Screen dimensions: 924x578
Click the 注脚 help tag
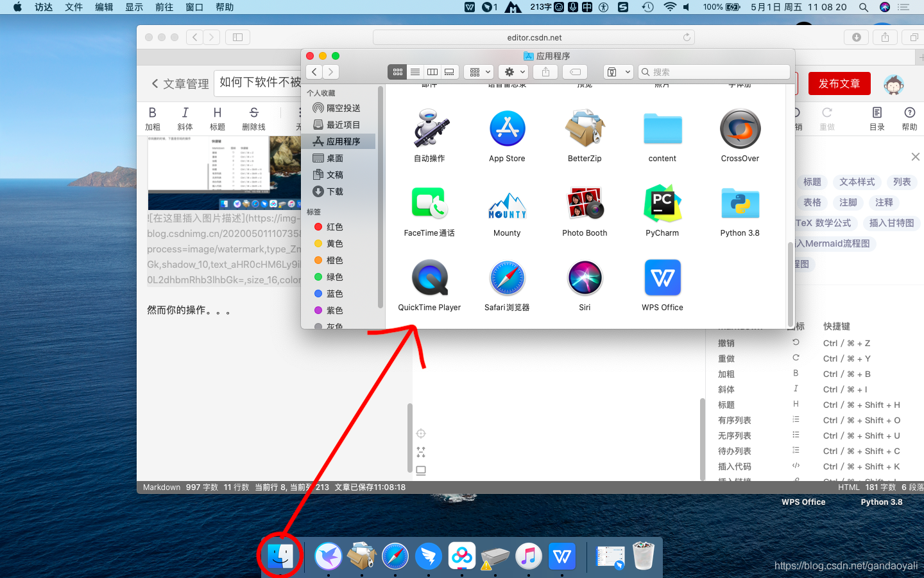848,202
